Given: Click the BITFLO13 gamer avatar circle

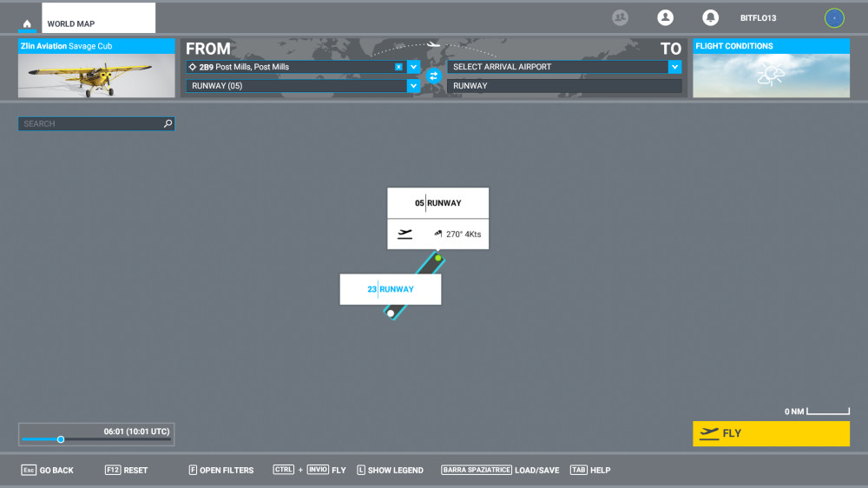Looking at the screenshot, I should point(833,17).
